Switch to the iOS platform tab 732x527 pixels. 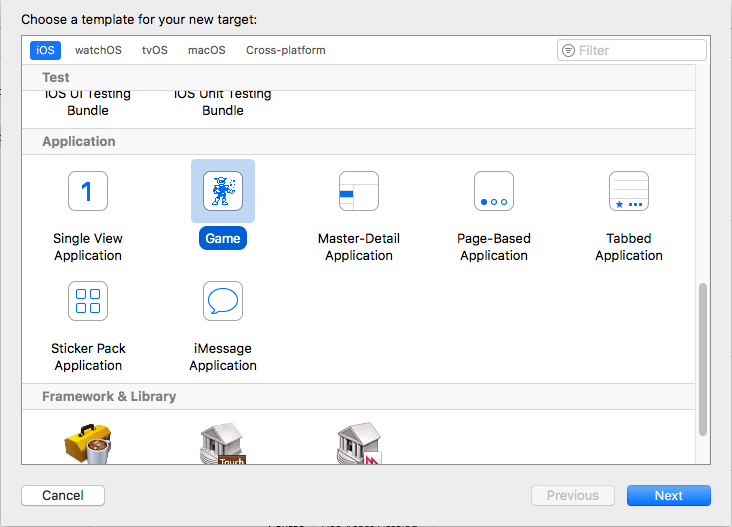[x=45, y=50]
